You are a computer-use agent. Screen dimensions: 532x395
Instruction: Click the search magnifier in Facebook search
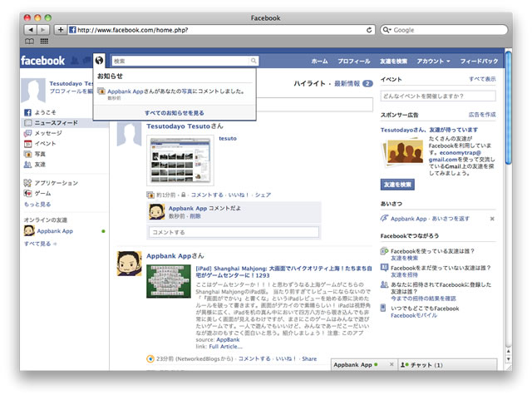[254, 61]
